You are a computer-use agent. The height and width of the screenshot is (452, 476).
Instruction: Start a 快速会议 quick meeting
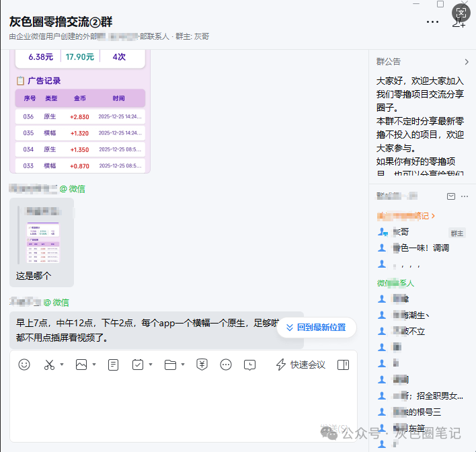click(301, 365)
